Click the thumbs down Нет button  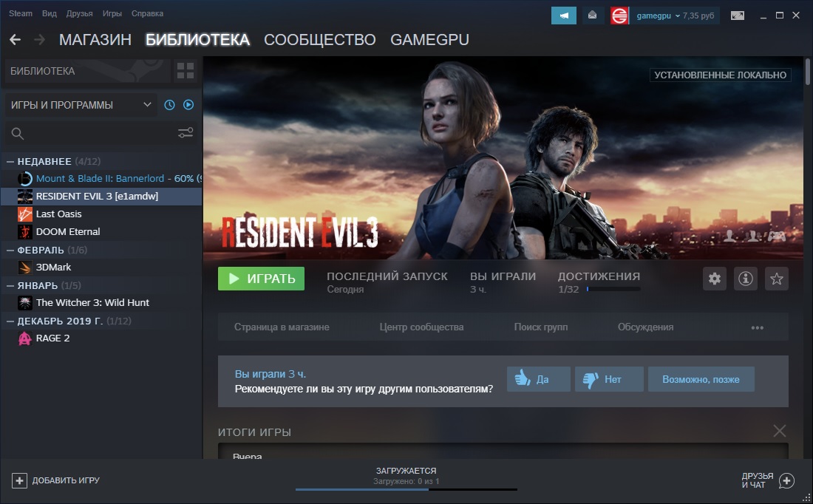[609, 379]
